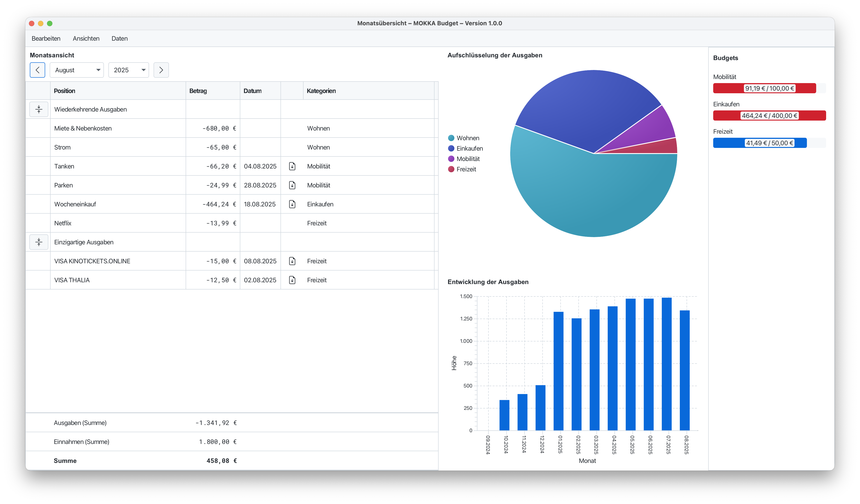Open the Daten menu
The width and height of the screenshot is (860, 504).
(119, 39)
